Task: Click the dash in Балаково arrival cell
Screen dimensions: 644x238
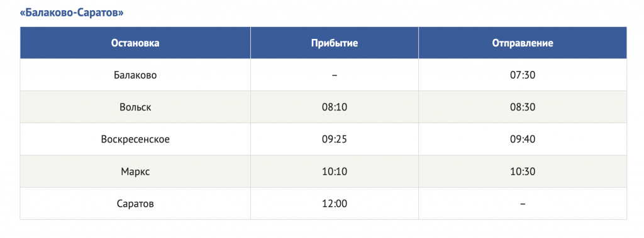Action: click(335, 75)
